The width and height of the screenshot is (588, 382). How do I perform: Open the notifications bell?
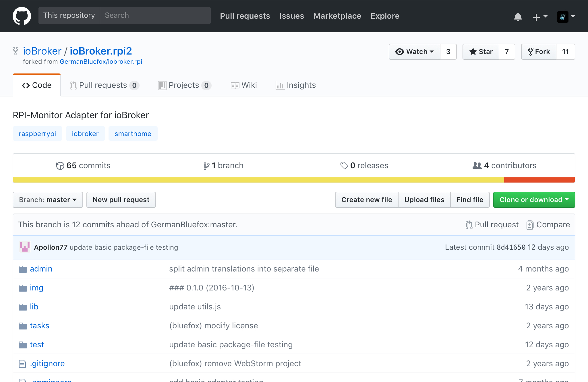(518, 17)
